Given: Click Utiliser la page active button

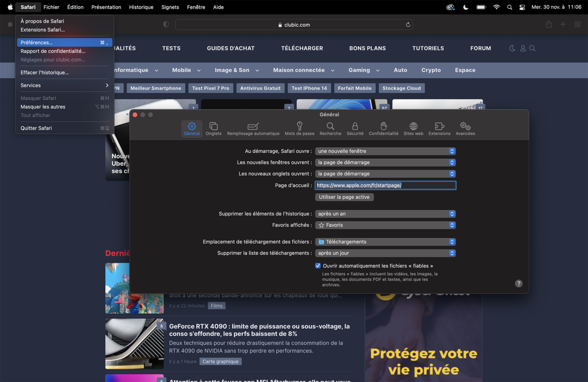Looking at the screenshot, I should (344, 197).
